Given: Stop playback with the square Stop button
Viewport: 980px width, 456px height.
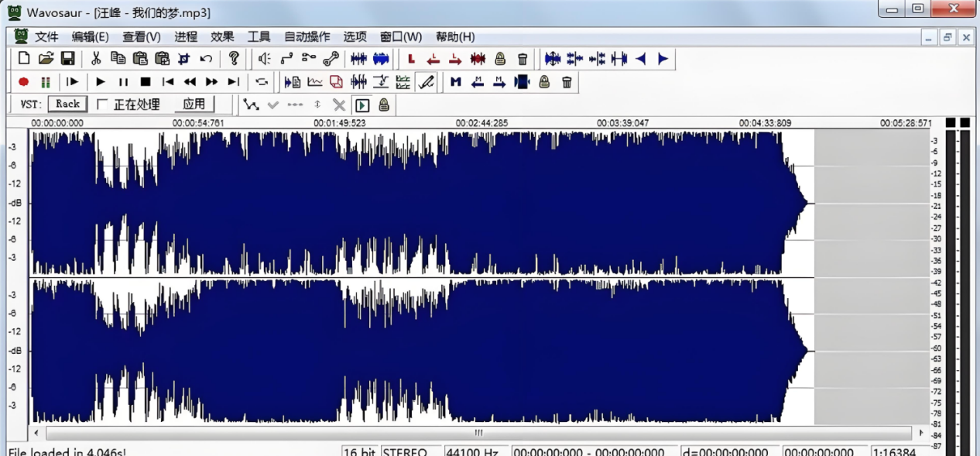Looking at the screenshot, I should click(145, 82).
